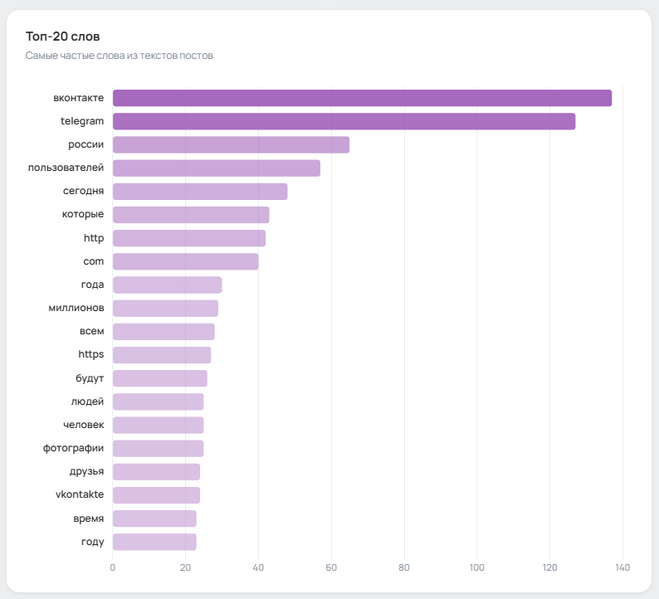Click the telegram bar in chart

tap(343, 121)
